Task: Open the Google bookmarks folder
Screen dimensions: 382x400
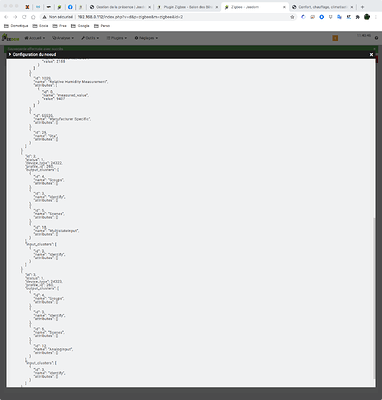Action: point(80,26)
